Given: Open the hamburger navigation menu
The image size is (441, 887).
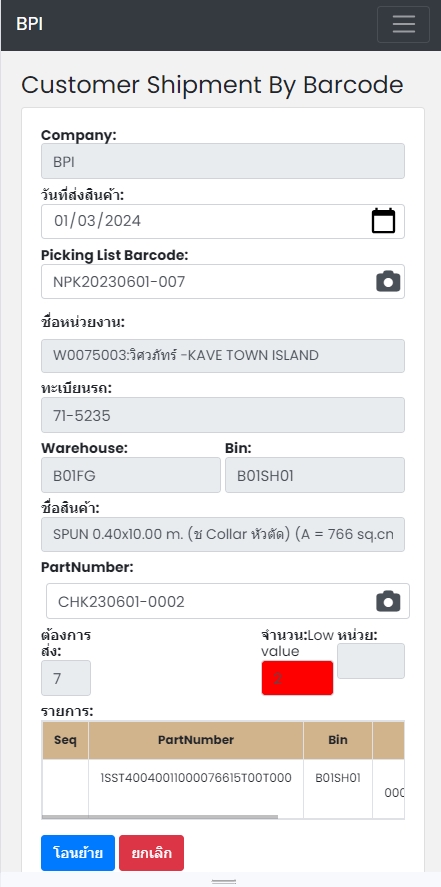Looking at the screenshot, I should click(403, 24).
